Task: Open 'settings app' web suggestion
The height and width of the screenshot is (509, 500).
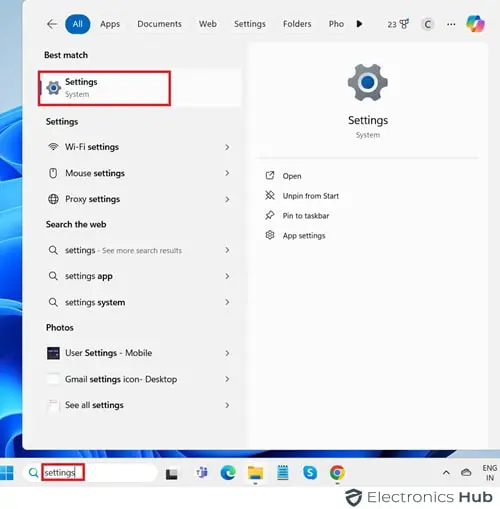Action: coord(138,276)
